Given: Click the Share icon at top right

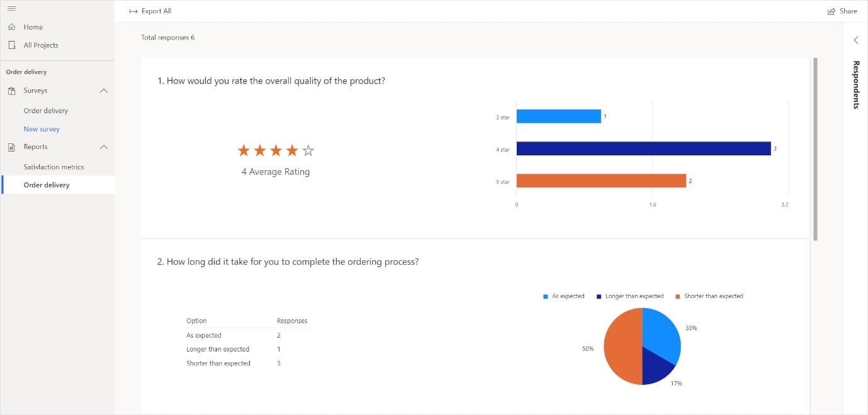Looking at the screenshot, I should click(831, 11).
